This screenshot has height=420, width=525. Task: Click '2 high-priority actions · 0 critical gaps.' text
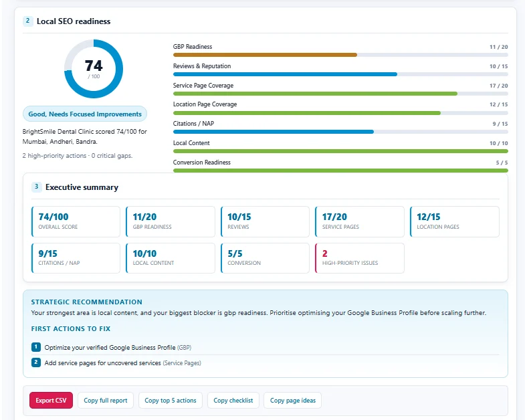click(x=78, y=156)
